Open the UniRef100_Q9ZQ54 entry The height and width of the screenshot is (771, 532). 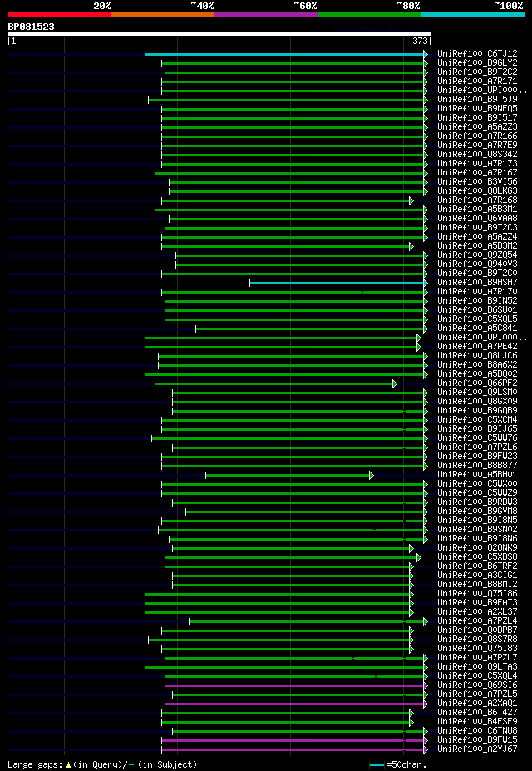(477, 255)
